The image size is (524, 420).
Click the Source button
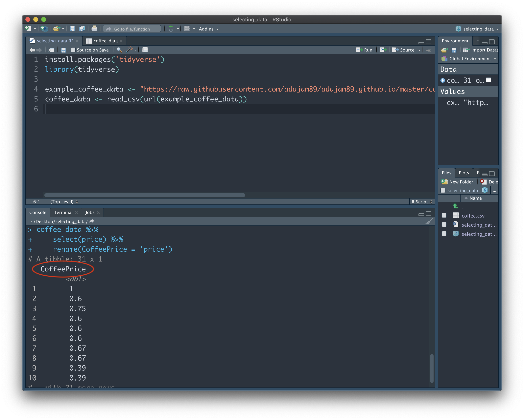click(x=403, y=50)
